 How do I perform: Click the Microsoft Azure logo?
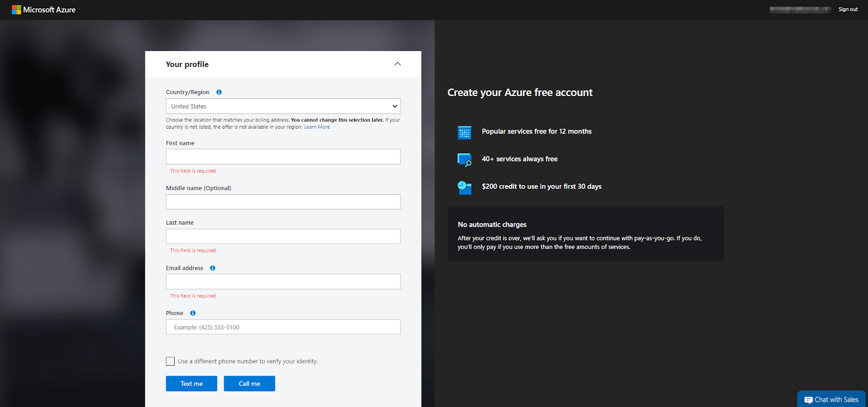[x=43, y=10]
